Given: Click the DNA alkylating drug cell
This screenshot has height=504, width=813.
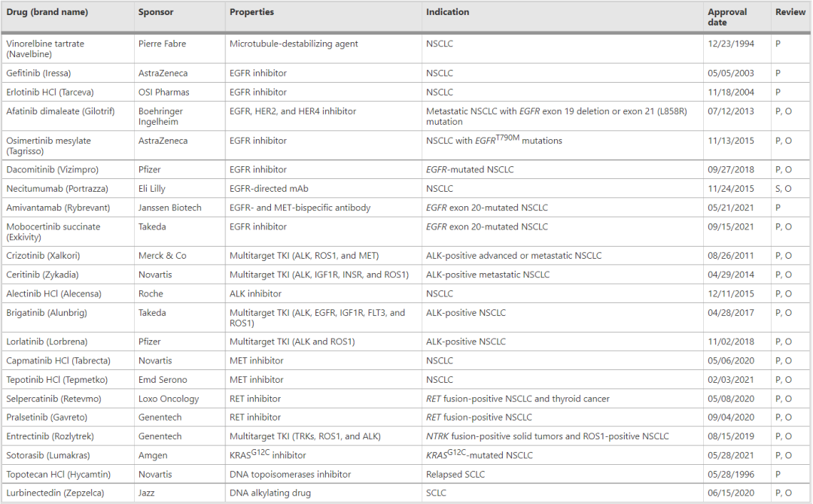Looking at the screenshot, I should point(270,493).
